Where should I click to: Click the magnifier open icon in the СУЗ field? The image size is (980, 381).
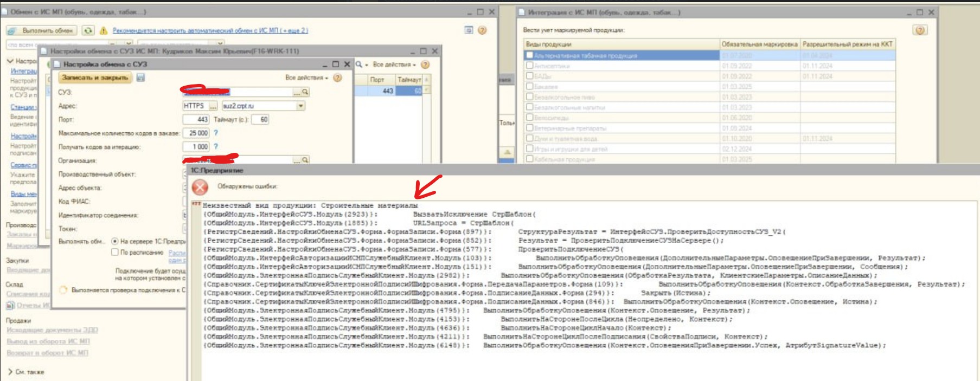305,92
